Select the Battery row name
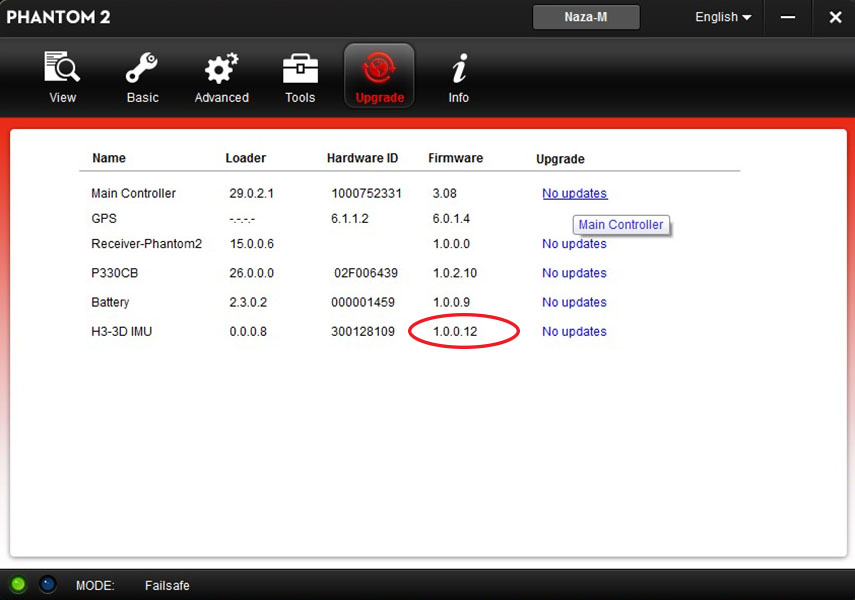This screenshot has width=855, height=600. pyautogui.click(x=110, y=302)
